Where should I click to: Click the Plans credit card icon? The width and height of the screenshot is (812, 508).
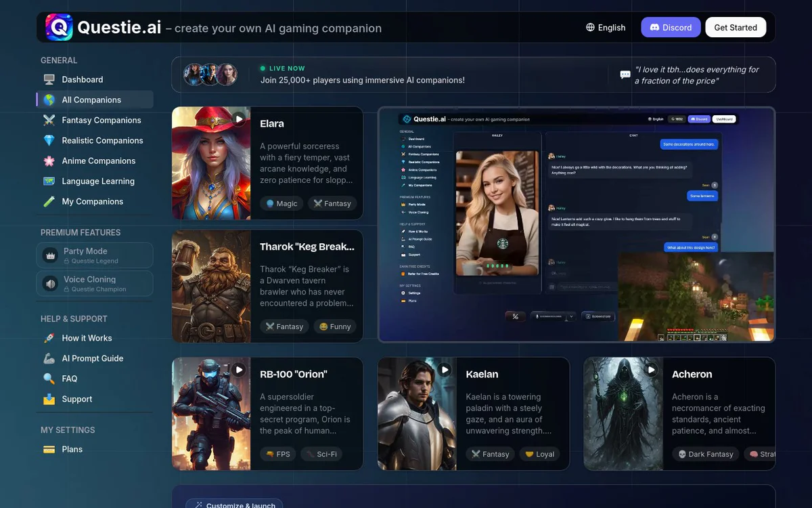[49, 449]
